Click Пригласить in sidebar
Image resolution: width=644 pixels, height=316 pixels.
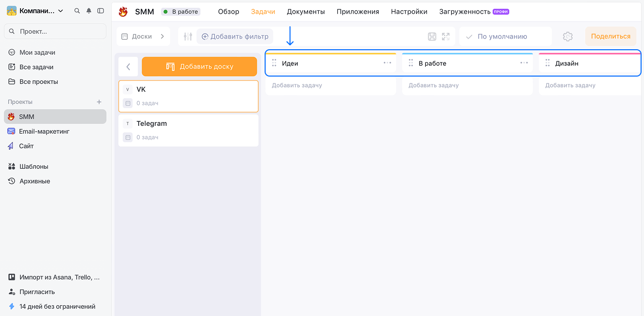pos(55,292)
